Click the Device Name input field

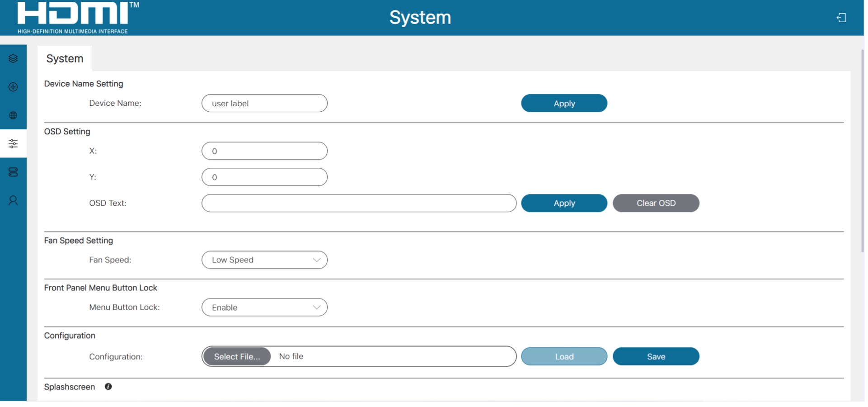point(264,104)
